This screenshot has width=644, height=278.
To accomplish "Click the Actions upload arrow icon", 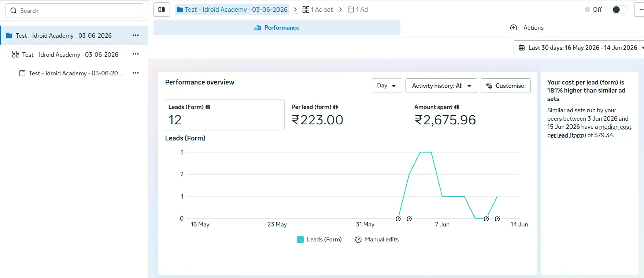I will 514,28.
